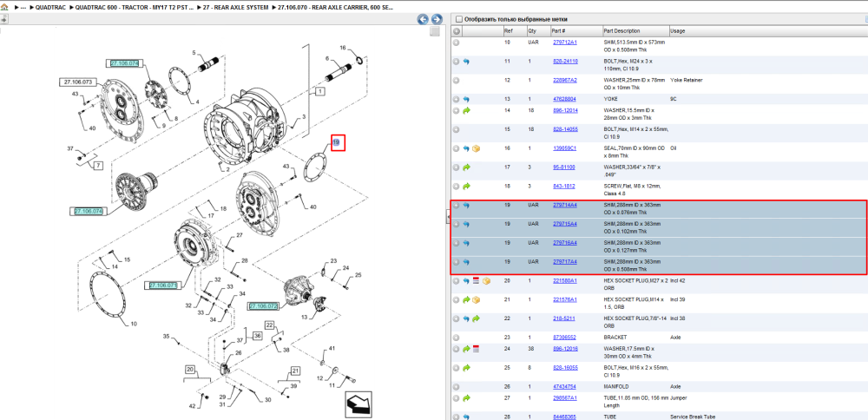
Task: Add part 228967A2 using its plus icon
Action: pos(457,80)
